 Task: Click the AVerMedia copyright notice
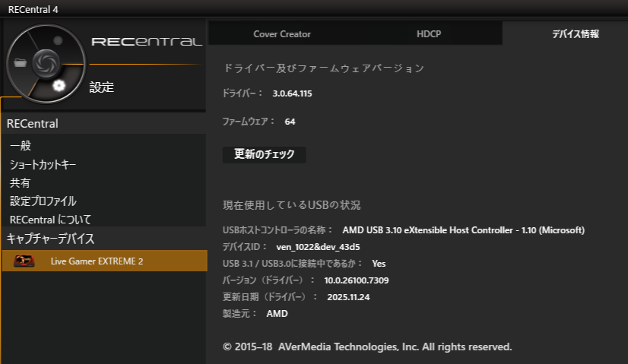tap(367, 347)
